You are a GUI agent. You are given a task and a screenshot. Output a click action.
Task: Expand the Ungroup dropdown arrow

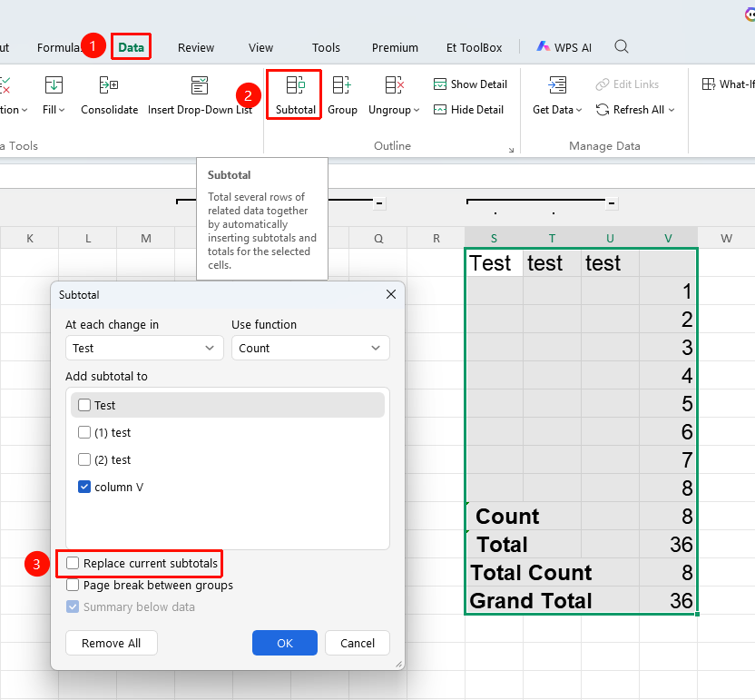[x=417, y=111]
